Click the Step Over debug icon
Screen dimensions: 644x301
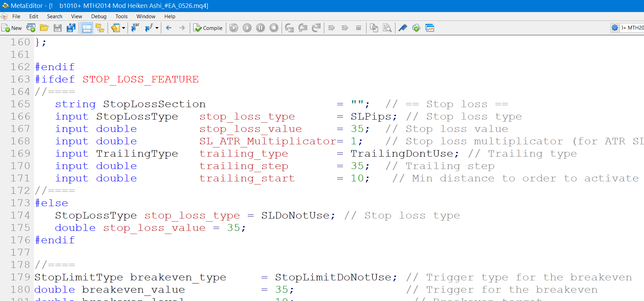tap(303, 28)
